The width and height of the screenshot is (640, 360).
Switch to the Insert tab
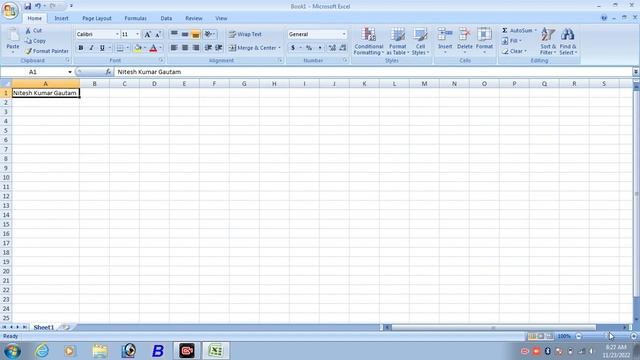[x=62, y=18]
